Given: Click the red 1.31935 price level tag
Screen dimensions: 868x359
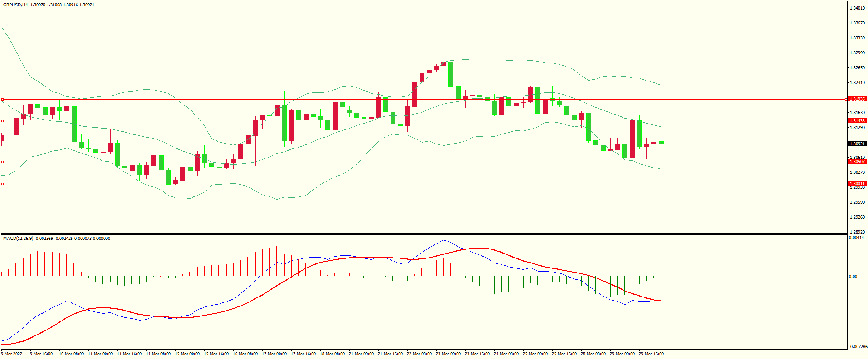Looking at the screenshot, I should click(x=857, y=99).
